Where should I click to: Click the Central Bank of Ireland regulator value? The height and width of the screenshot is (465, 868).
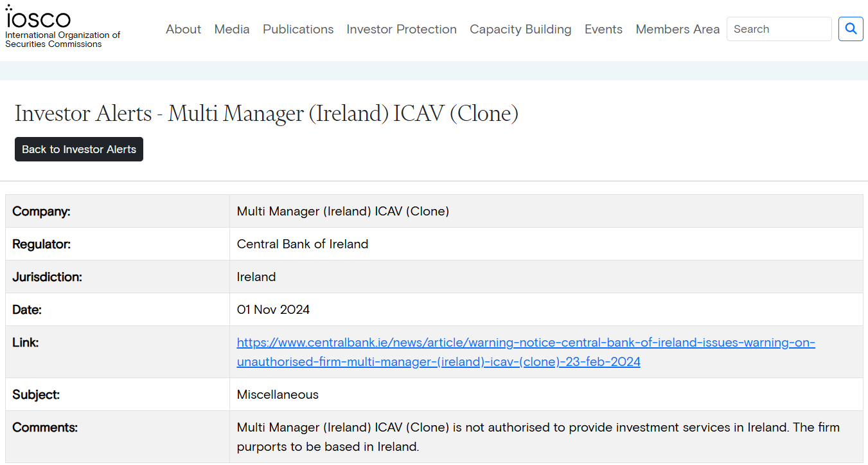(x=303, y=244)
